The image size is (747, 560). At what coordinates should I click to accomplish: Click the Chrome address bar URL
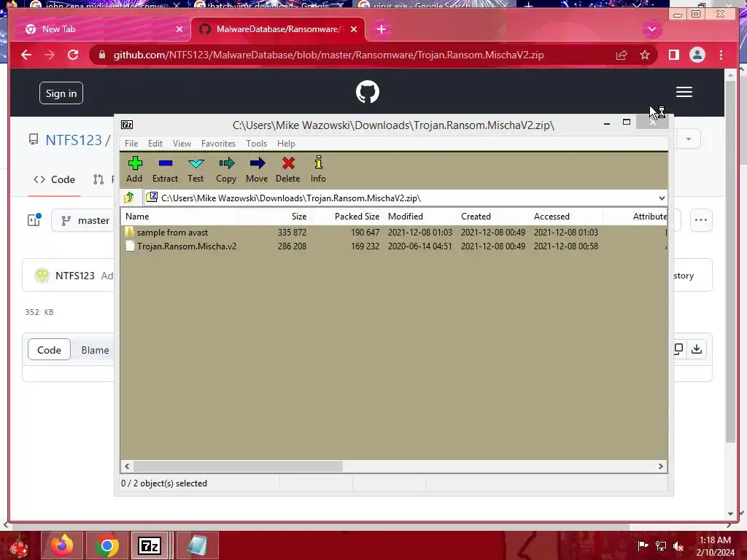coord(328,55)
